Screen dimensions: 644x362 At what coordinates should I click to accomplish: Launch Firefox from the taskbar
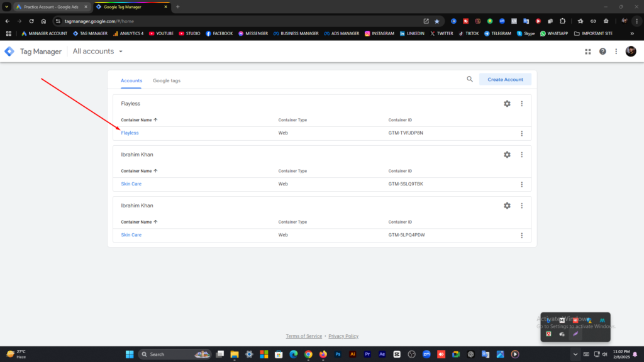(x=323, y=354)
